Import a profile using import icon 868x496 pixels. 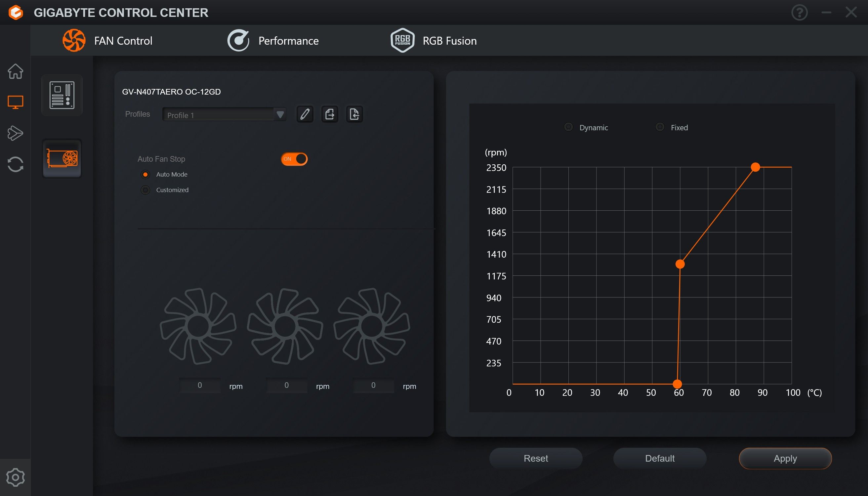pos(354,114)
